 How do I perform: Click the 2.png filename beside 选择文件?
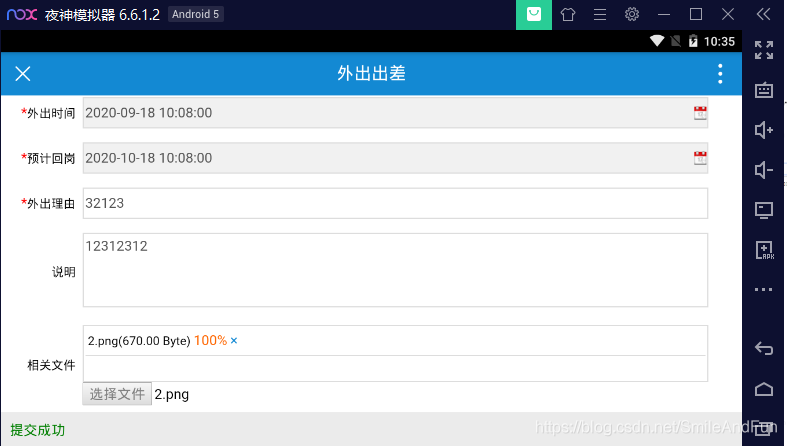click(x=172, y=394)
